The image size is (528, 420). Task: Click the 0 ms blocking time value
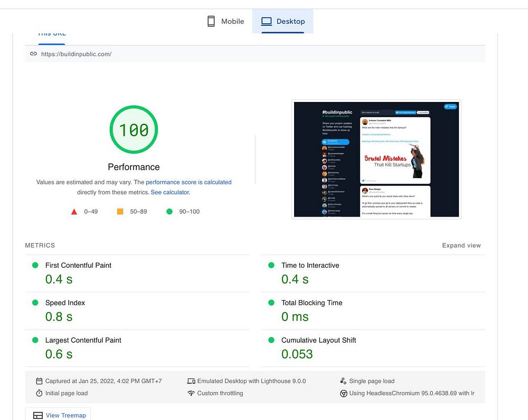tap(295, 317)
